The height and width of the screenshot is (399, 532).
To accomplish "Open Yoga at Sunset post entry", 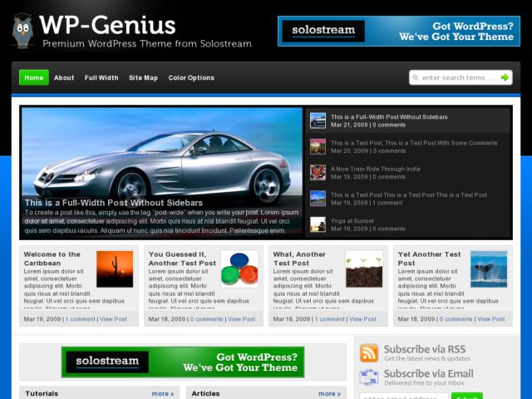I will pos(352,221).
